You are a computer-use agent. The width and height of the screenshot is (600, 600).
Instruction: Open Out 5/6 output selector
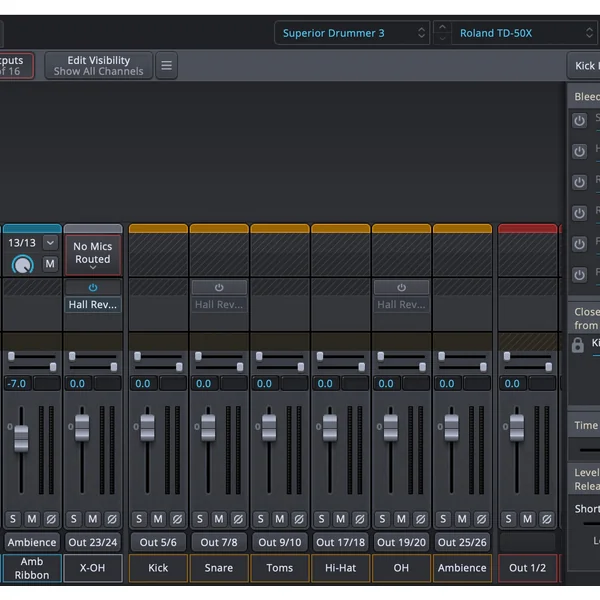158,542
